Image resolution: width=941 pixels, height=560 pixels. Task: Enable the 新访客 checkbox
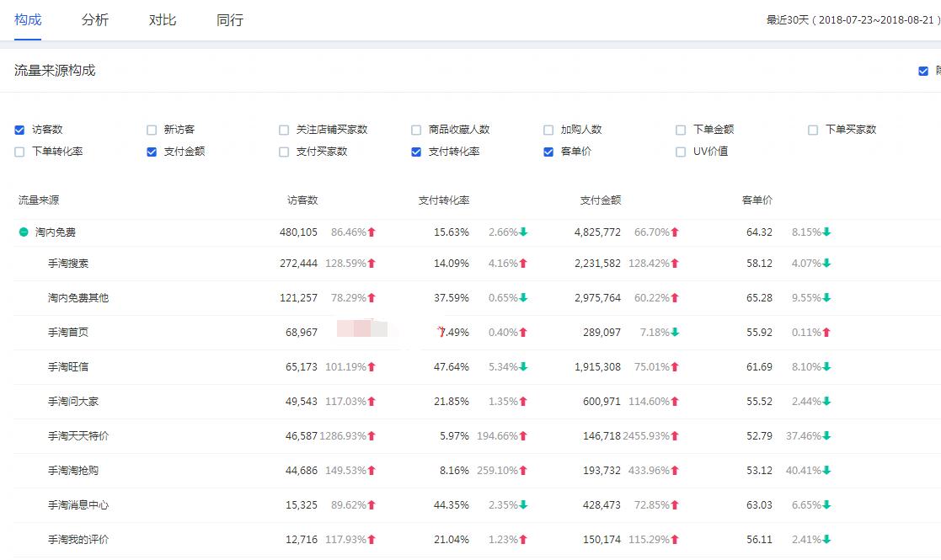[151, 130]
